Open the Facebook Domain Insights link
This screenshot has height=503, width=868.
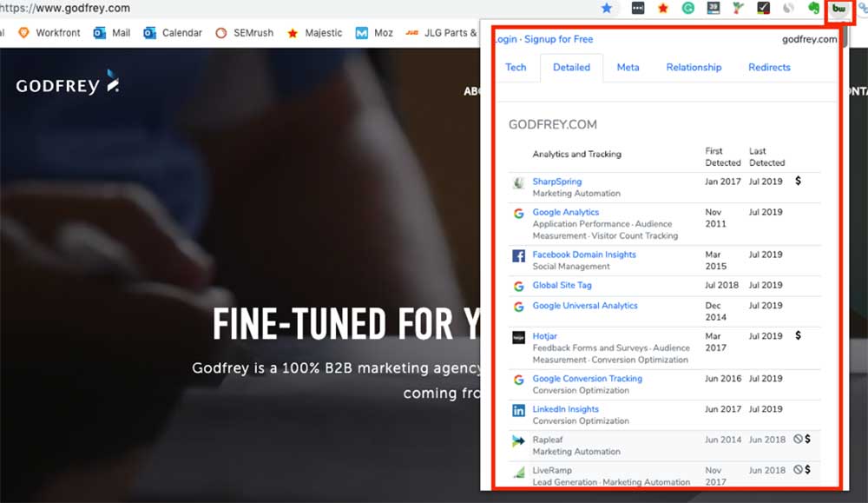point(584,255)
